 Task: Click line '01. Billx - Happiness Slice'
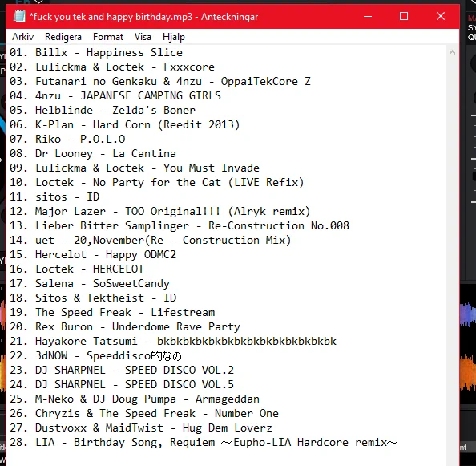tap(96, 53)
